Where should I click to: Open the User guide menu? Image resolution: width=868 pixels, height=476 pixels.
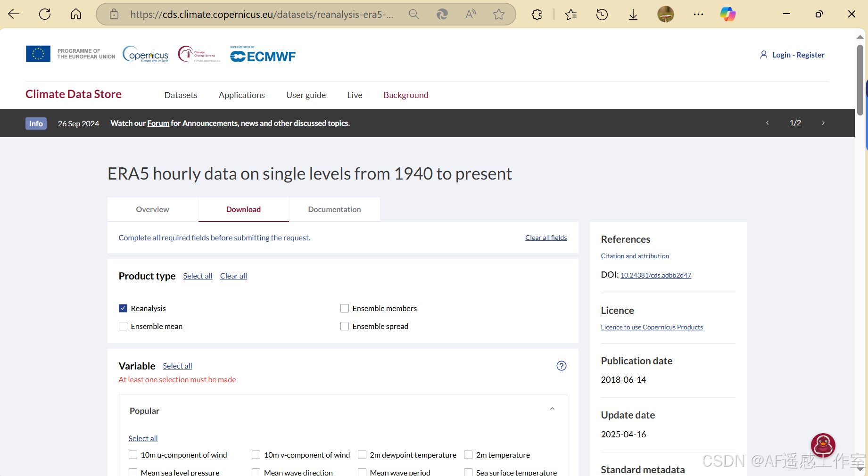coord(306,95)
